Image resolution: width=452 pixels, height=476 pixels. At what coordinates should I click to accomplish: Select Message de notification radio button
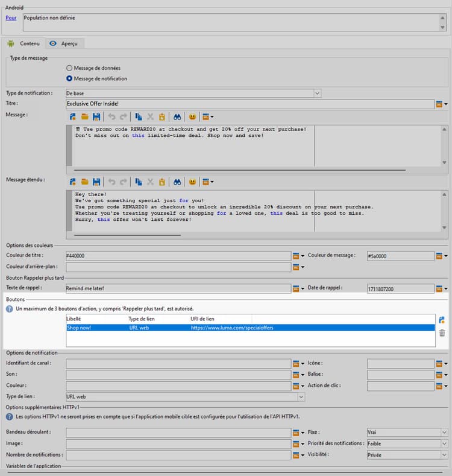(69, 78)
